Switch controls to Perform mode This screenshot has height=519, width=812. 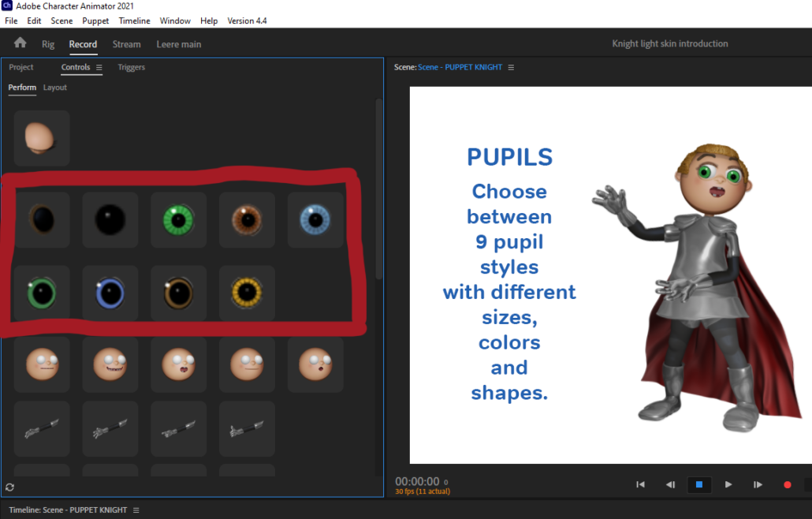point(22,88)
